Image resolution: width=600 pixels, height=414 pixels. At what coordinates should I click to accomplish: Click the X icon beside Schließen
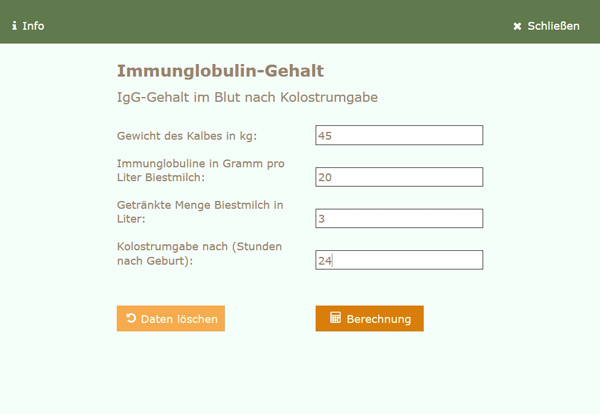coord(517,26)
